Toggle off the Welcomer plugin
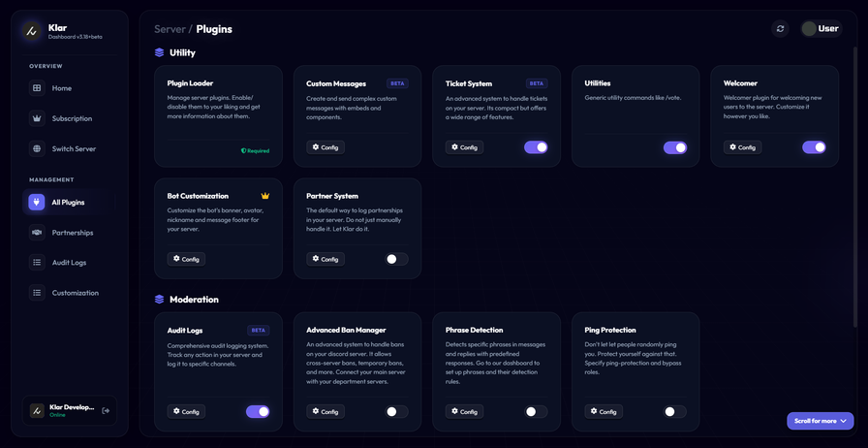868x448 pixels. click(814, 147)
